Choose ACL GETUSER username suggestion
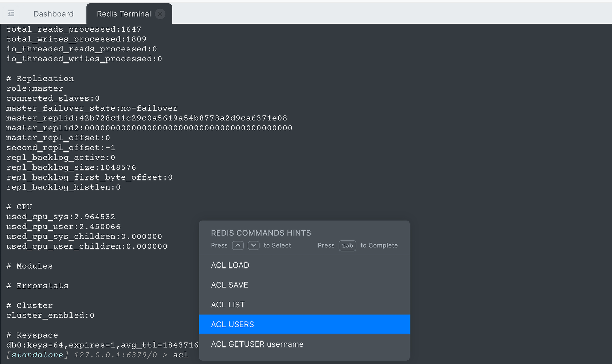612x364 pixels. [x=304, y=344]
